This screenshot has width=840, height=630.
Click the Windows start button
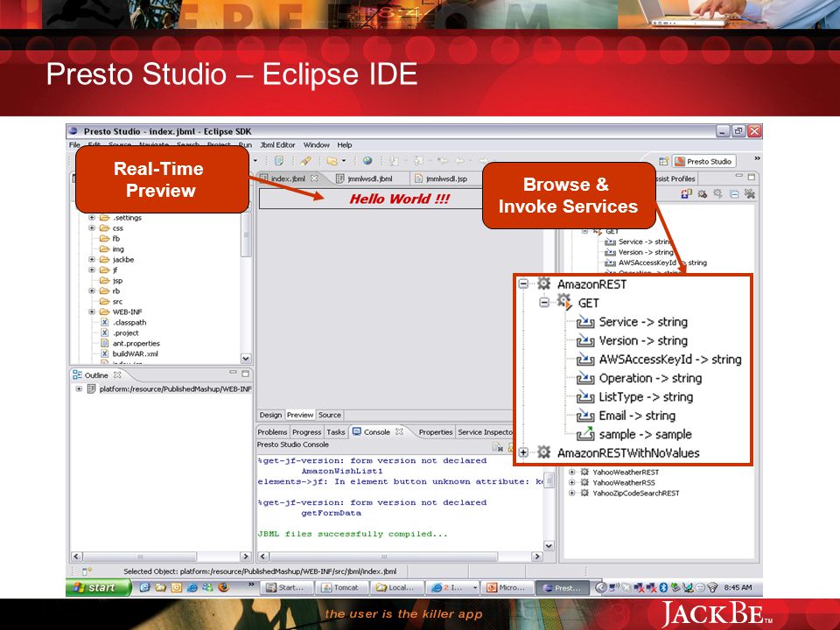[x=98, y=588]
